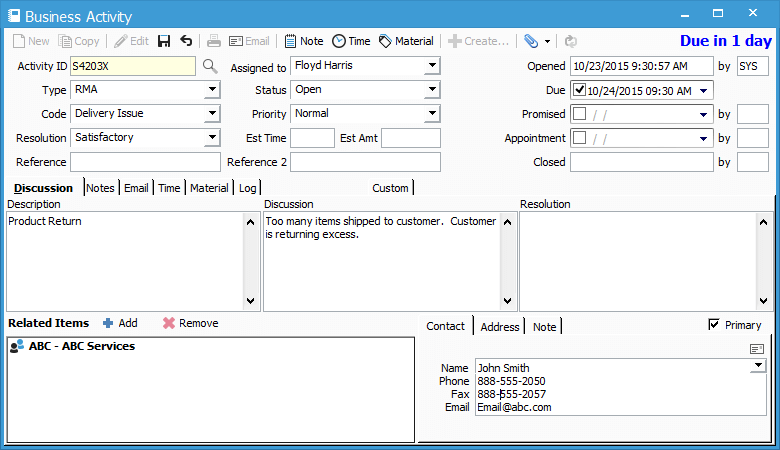Switch to the Email tab
The width and height of the screenshot is (780, 450).
136,188
